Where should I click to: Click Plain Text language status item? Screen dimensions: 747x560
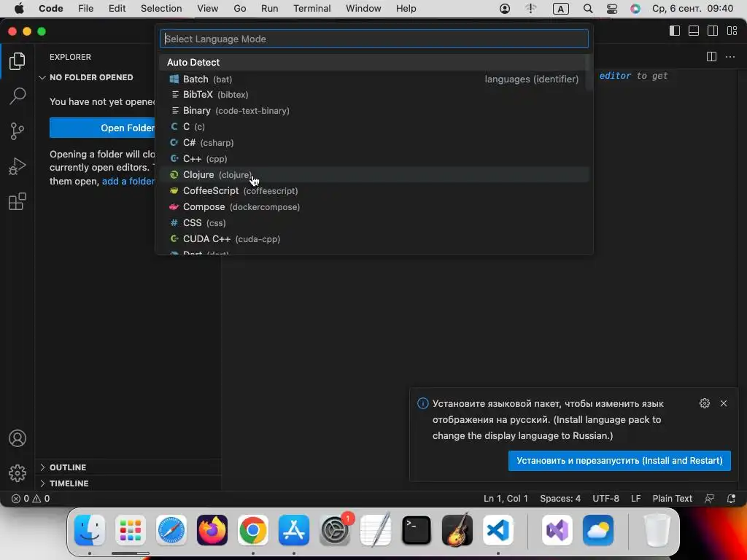click(x=672, y=499)
